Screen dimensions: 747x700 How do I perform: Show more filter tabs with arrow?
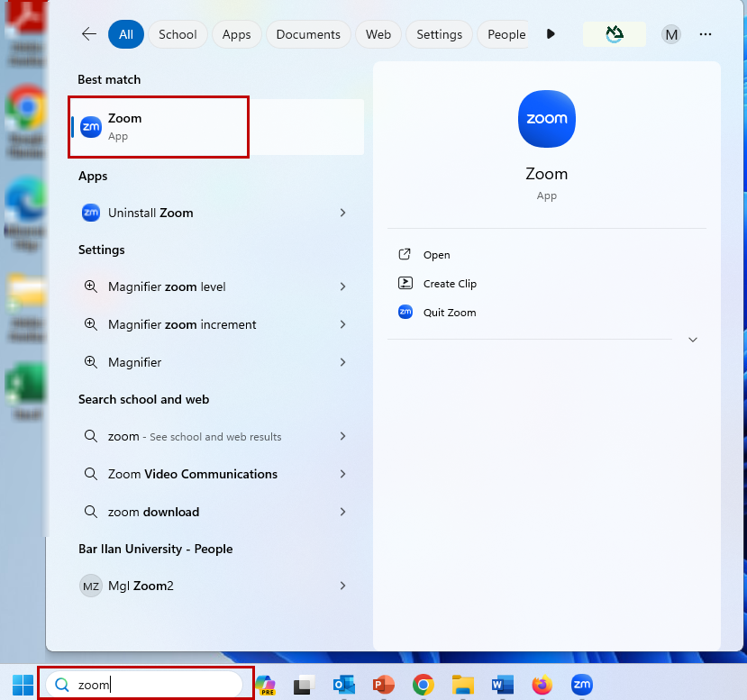click(x=551, y=34)
